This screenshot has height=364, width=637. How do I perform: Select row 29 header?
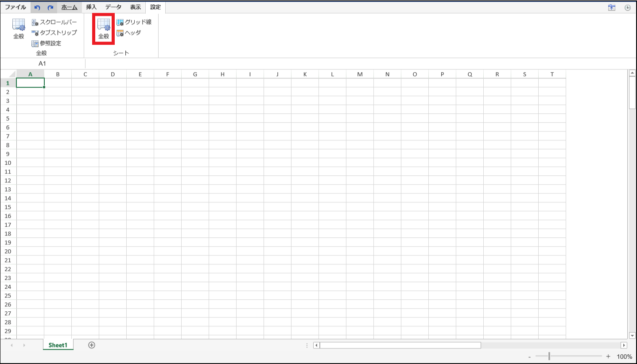[x=8, y=331]
